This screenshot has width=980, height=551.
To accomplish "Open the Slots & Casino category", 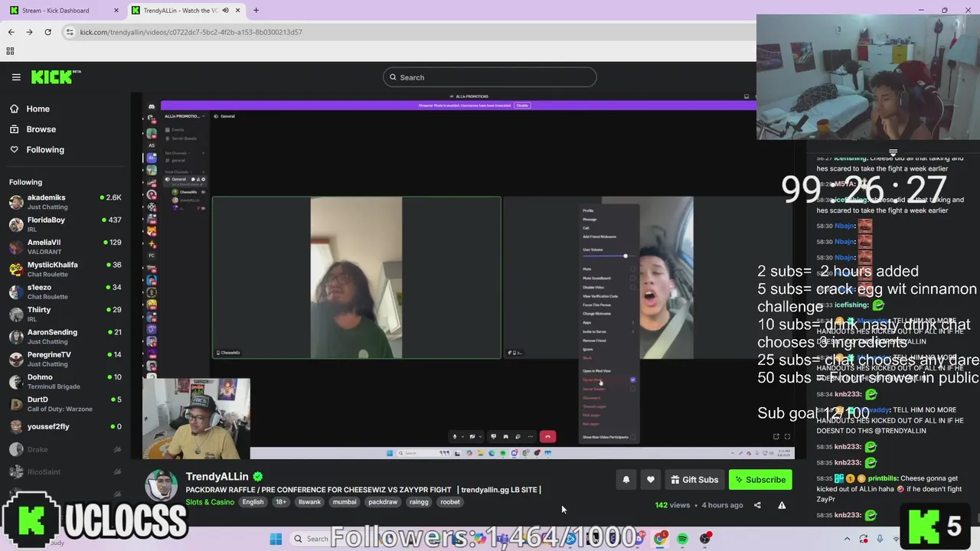I will (210, 502).
